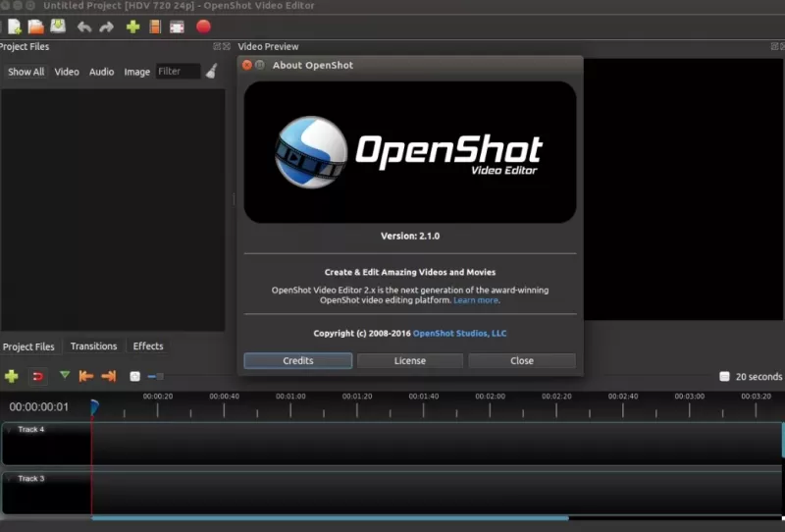
Task: Click the Add Track plus icon above timeline
Action: tap(12, 376)
